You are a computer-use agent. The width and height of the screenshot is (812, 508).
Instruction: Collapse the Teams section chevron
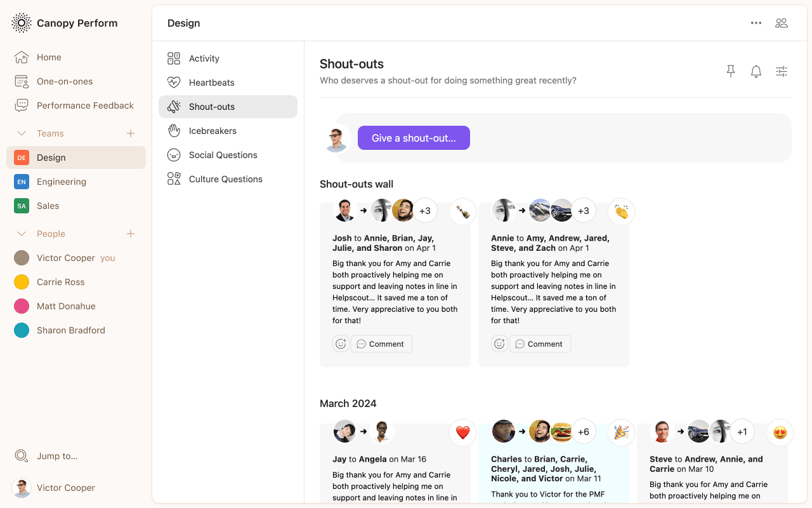click(22, 133)
